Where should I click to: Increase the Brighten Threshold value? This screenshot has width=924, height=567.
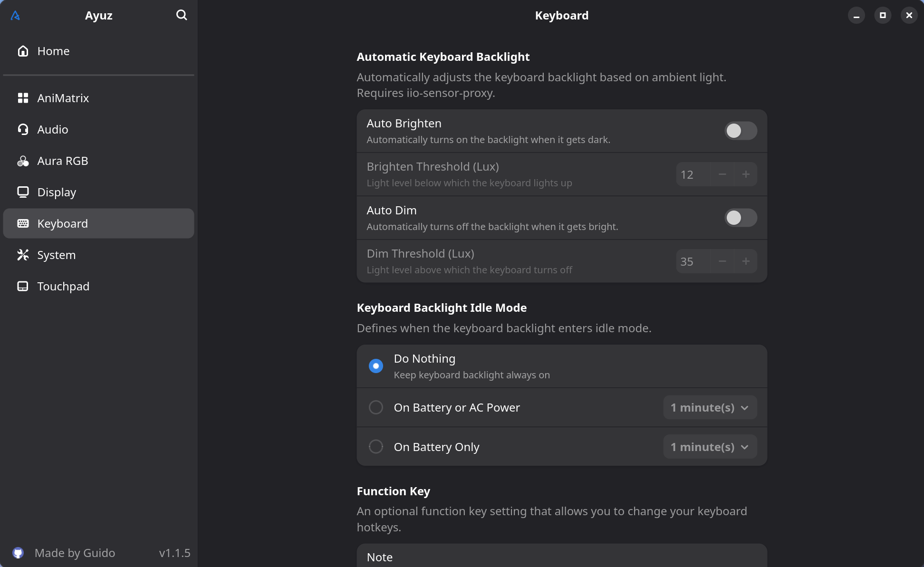click(x=746, y=174)
